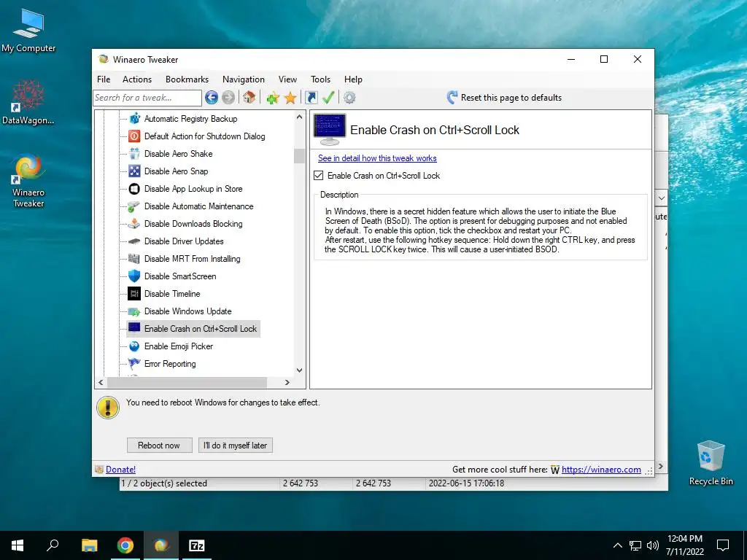747x560 pixels.
Task: Open File Explorer from the taskbar
Action: coord(90,545)
